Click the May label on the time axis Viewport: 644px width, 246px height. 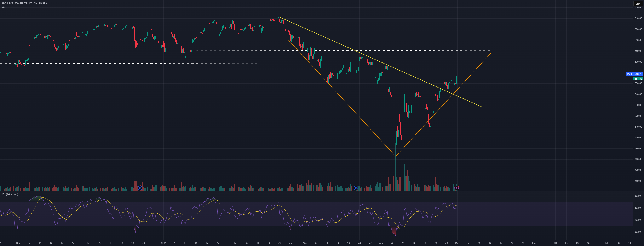tap(457, 243)
